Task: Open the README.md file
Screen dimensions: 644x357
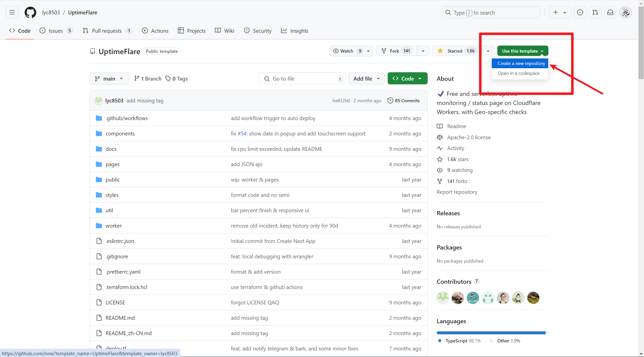Action: (x=120, y=318)
